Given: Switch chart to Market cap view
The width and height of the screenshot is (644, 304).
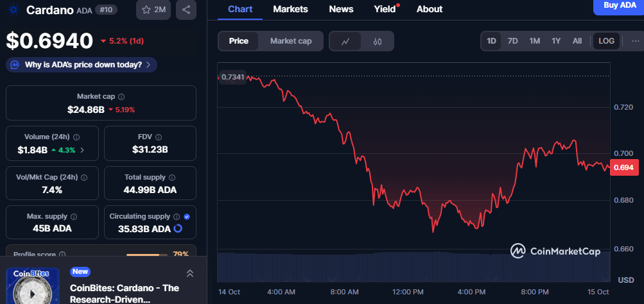Looking at the screenshot, I should pos(290,41).
